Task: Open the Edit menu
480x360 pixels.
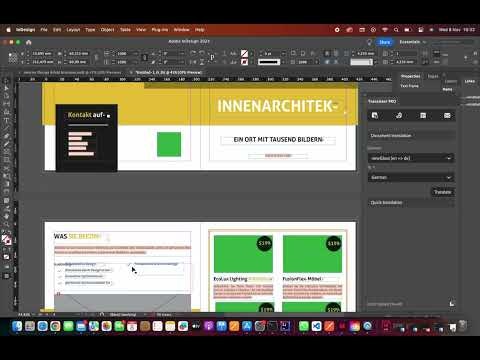Action: tap(57, 30)
